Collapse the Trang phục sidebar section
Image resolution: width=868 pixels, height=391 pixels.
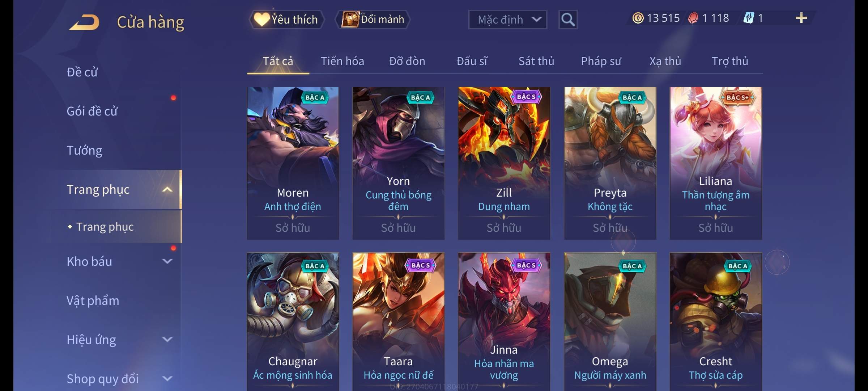point(167,189)
